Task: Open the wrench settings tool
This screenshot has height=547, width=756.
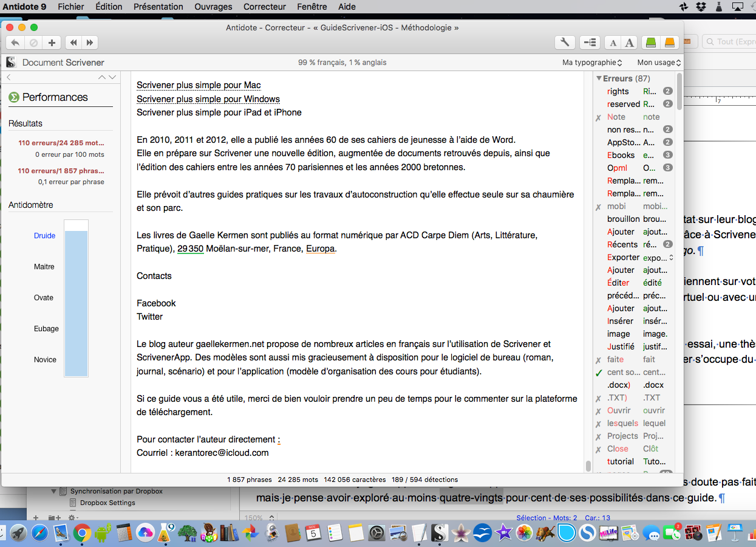Action: pos(565,43)
